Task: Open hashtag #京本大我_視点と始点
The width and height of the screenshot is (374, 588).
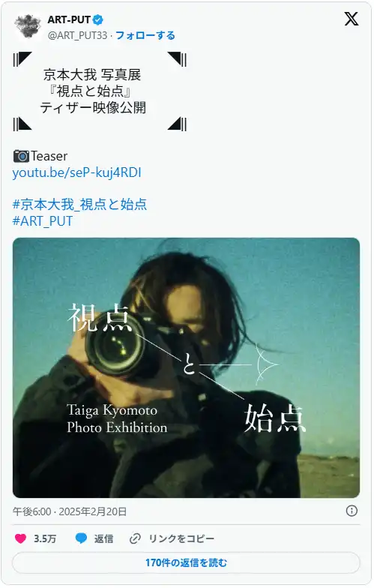Action: point(79,204)
